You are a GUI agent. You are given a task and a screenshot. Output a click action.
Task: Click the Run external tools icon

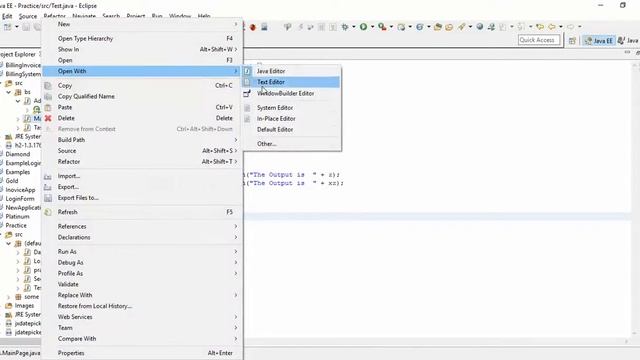pyautogui.click(x=382, y=27)
